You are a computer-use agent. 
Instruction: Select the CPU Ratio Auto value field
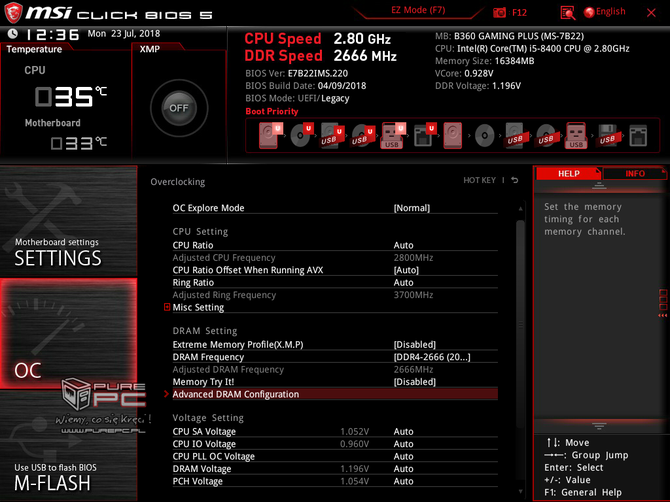point(403,245)
